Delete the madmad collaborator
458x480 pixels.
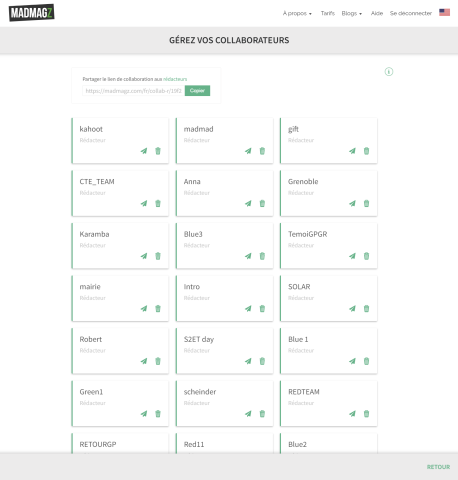[x=262, y=151]
